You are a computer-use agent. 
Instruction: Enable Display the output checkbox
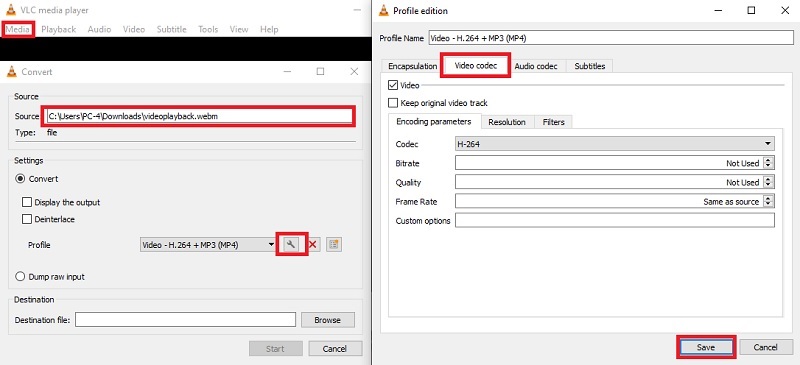click(x=27, y=202)
